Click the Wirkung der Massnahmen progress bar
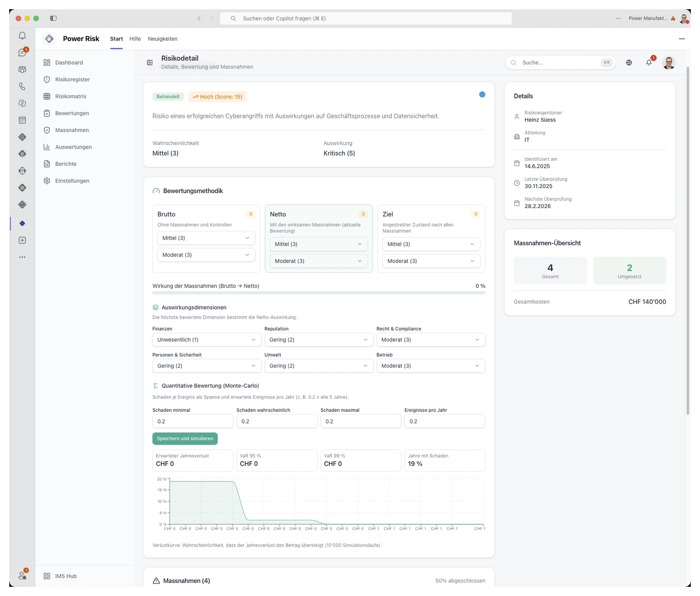This screenshot has width=700, height=596. point(318,293)
